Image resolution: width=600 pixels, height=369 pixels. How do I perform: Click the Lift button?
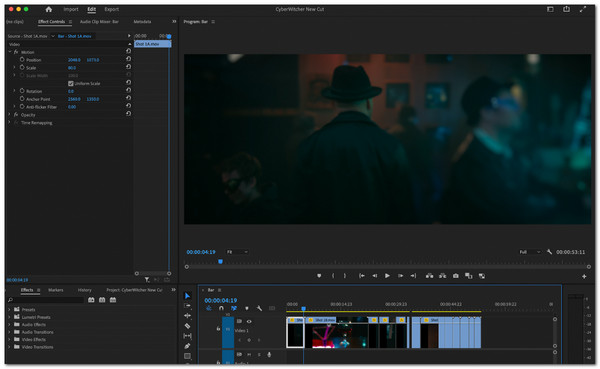point(429,276)
